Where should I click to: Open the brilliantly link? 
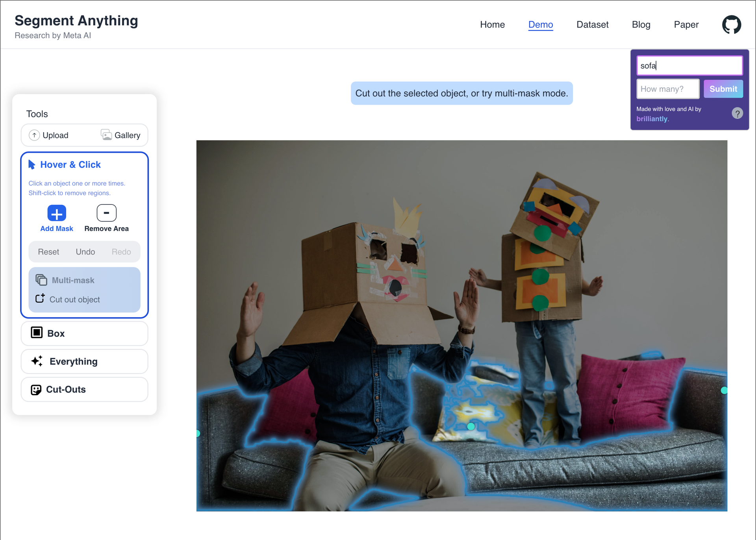(652, 119)
